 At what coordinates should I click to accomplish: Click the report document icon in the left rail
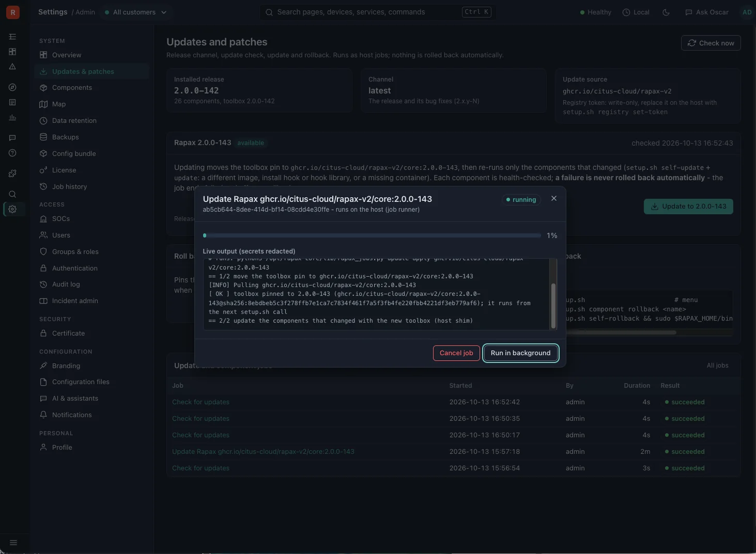[12, 102]
